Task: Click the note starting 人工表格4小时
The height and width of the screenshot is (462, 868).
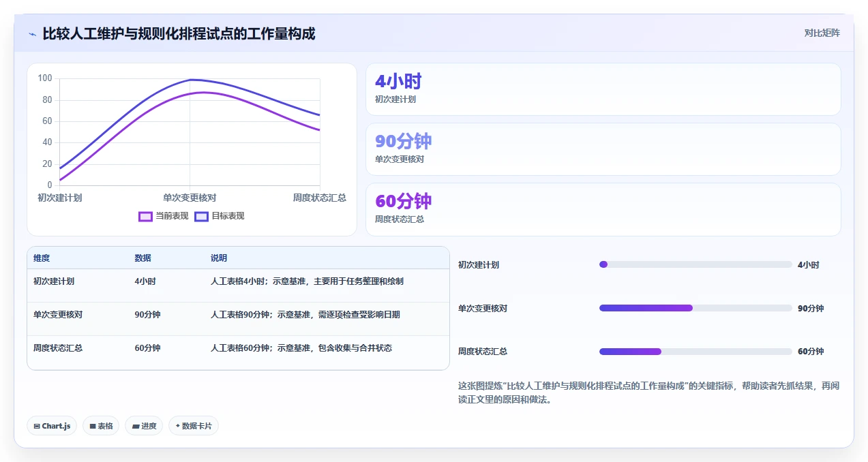Action: [x=307, y=281]
